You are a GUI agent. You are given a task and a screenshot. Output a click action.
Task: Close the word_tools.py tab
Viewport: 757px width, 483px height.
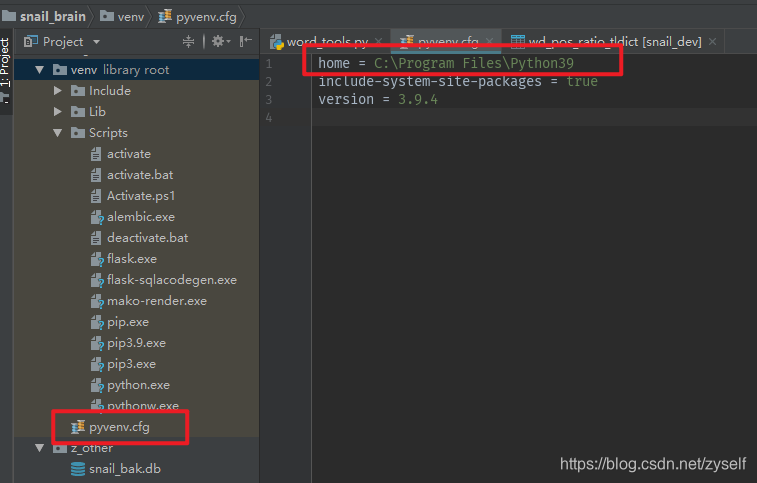[378, 42]
